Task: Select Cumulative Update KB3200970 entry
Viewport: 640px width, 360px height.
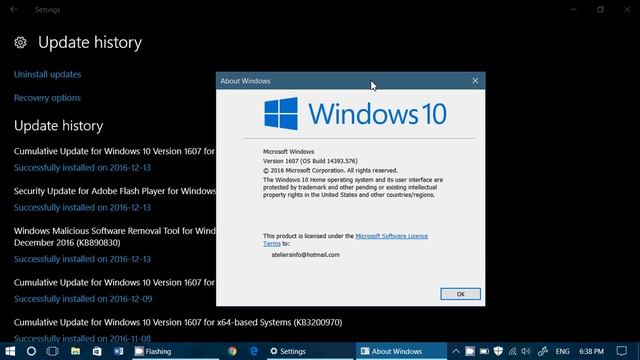Action: (x=178, y=322)
